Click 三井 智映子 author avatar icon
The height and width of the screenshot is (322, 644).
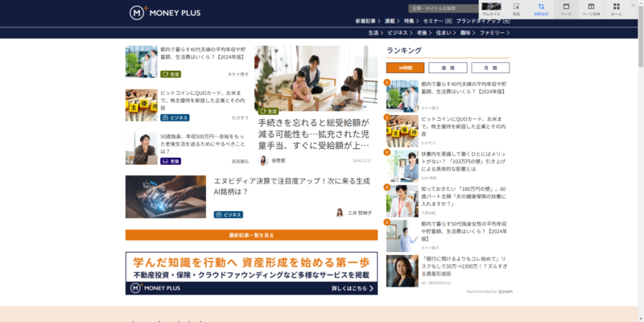(x=339, y=213)
